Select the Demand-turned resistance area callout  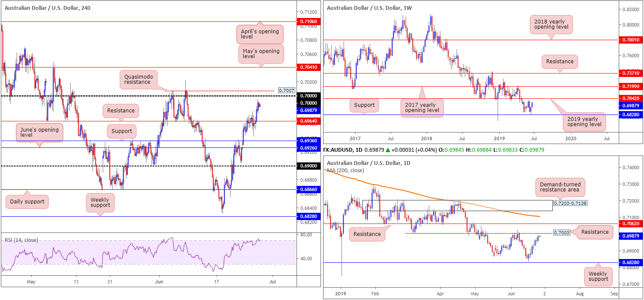[560, 187]
